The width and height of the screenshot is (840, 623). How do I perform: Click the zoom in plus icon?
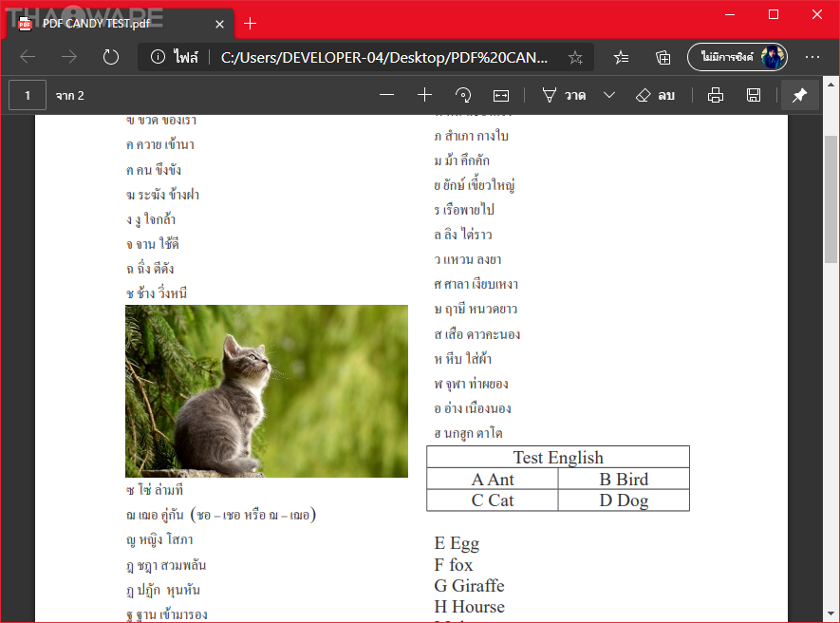[x=424, y=95]
